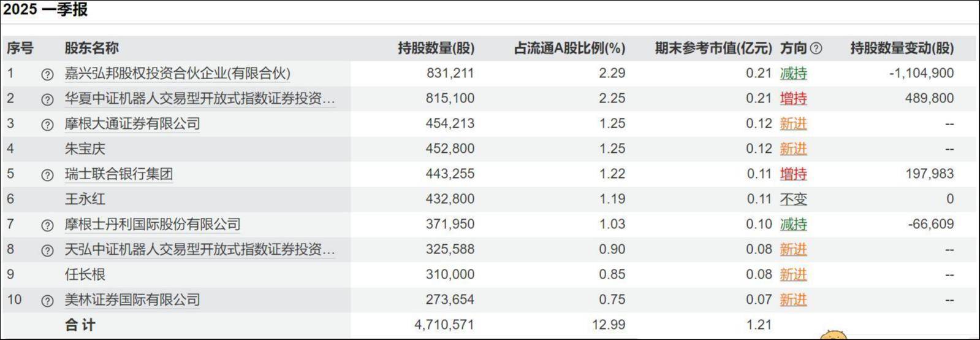Click help icon next to 嘉兴弘邦股权投资合伙企业

coord(47,74)
